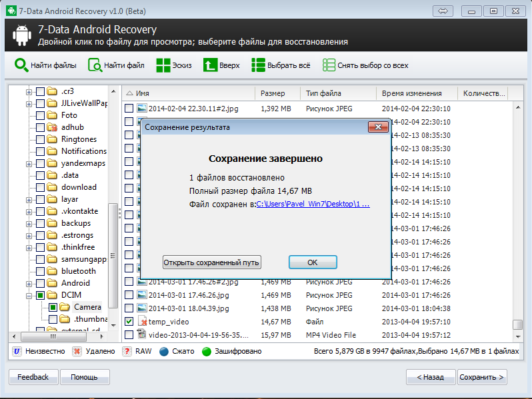Click the Назад back button
Viewport: 532px width, 399px height.
point(431,377)
